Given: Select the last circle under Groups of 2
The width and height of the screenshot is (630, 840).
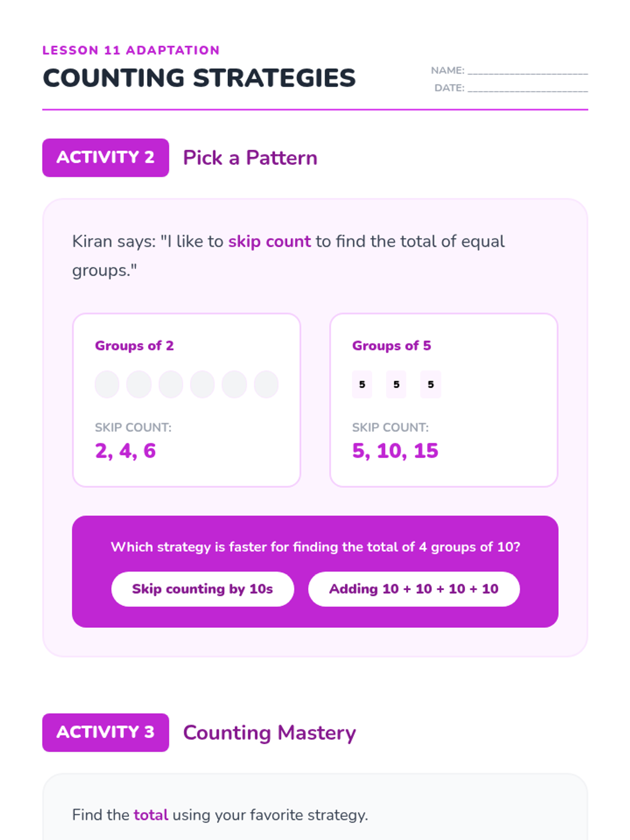Looking at the screenshot, I should coord(266,384).
